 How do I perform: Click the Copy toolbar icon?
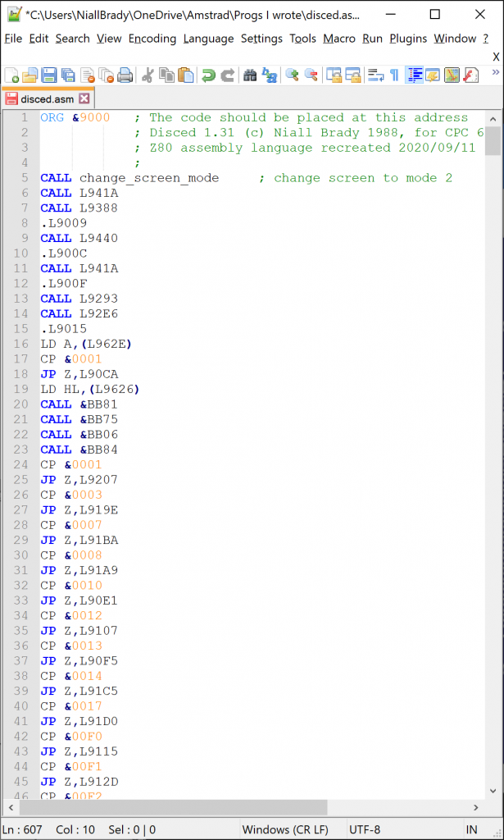click(x=166, y=75)
